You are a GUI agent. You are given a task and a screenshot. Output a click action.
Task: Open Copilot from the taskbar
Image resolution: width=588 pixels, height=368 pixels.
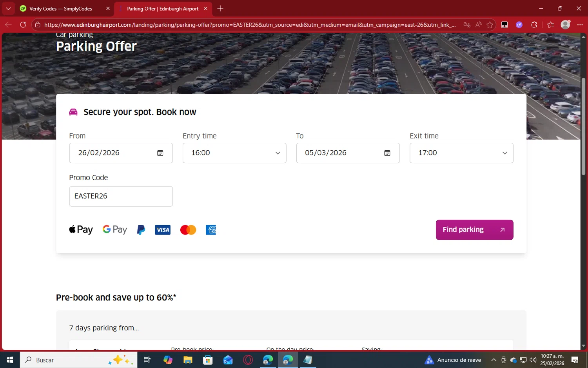pos(168,360)
